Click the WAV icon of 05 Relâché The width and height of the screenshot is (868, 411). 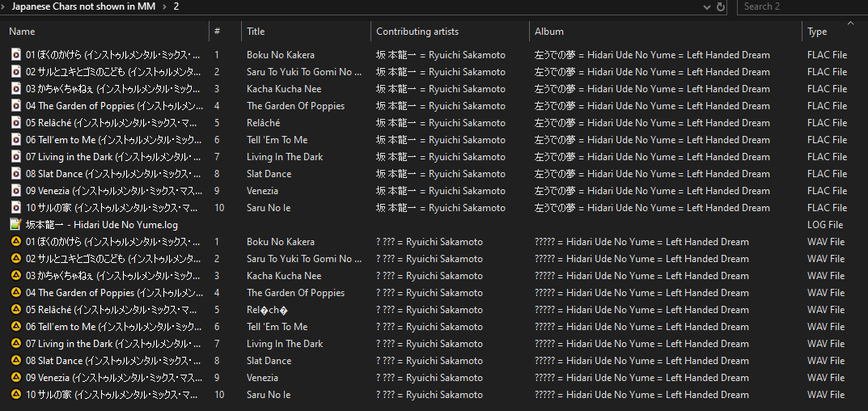click(15, 310)
